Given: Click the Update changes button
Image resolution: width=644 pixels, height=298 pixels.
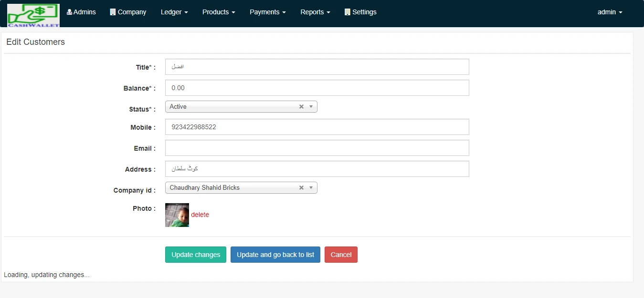Looking at the screenshot, I should point(196,255).
